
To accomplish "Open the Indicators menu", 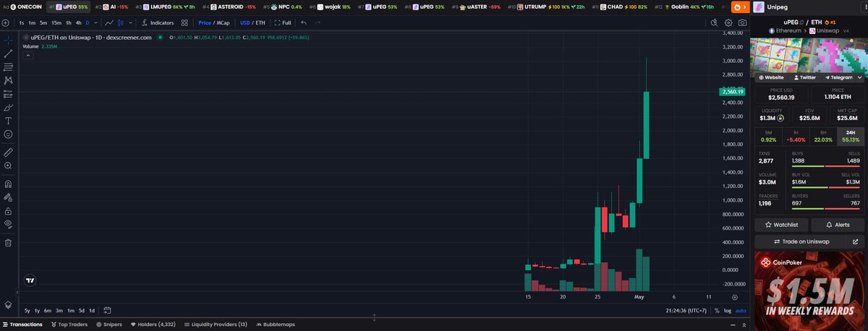I will [x=157, y=22].
